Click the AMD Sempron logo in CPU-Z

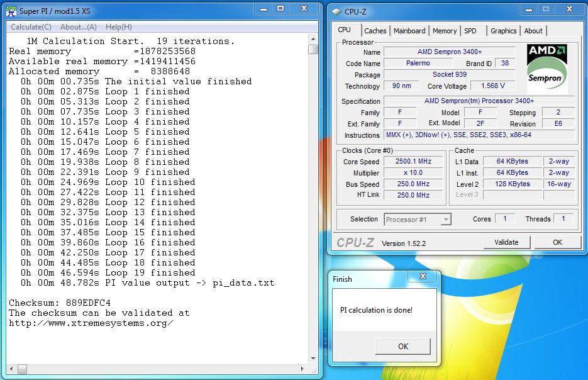coord(547,69)
